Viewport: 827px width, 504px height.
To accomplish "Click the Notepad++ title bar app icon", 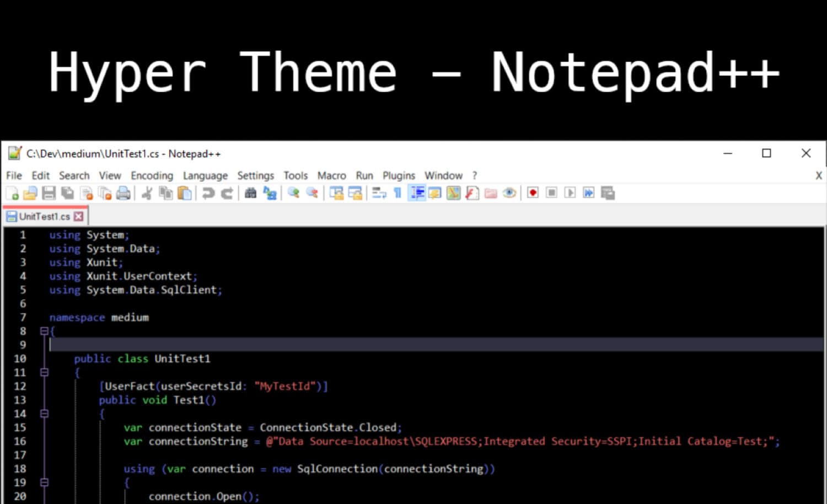I will [x=14, y=153].
